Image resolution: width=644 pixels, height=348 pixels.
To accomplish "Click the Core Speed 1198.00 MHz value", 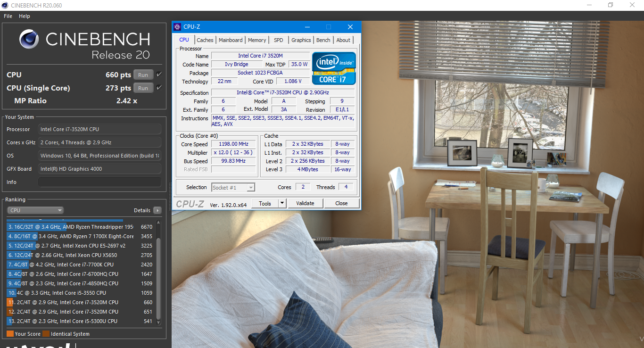I will pyautogui.click(x=233, y=144).
